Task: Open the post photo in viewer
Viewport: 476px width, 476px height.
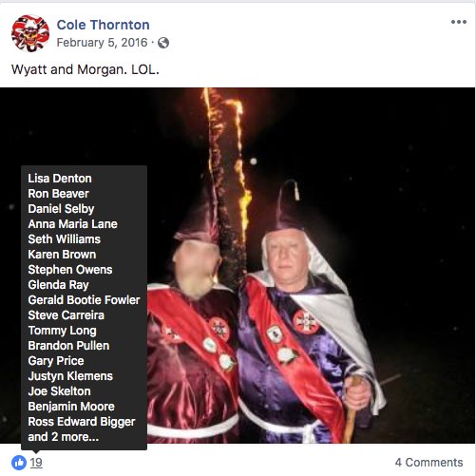Action: 311,265
